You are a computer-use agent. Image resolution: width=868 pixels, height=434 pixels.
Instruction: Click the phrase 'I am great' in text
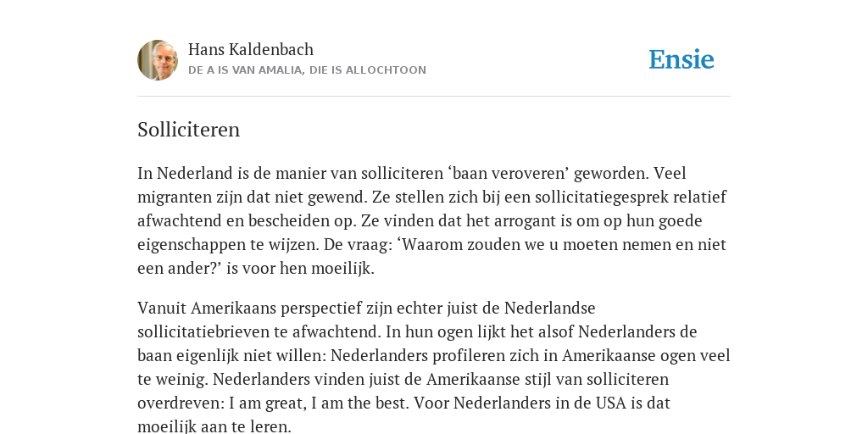pyautogui.click(x=267, y=403)
